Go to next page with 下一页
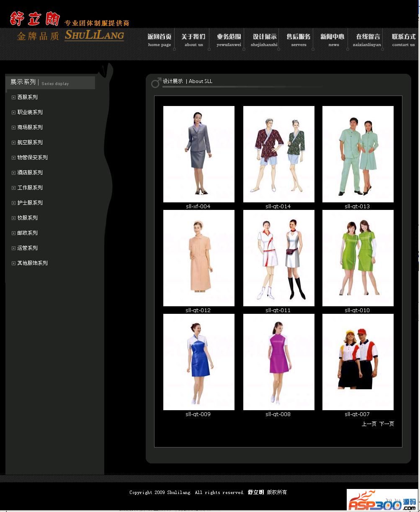The image size is (420, 512). click(387, 424)
